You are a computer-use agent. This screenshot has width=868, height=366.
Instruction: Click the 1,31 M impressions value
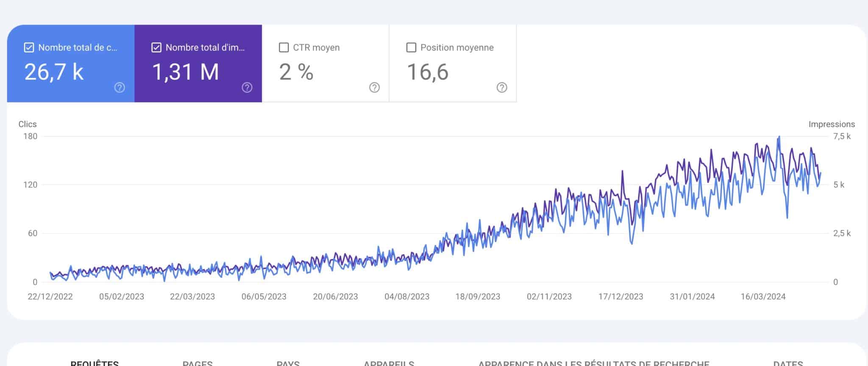[186, 72]
